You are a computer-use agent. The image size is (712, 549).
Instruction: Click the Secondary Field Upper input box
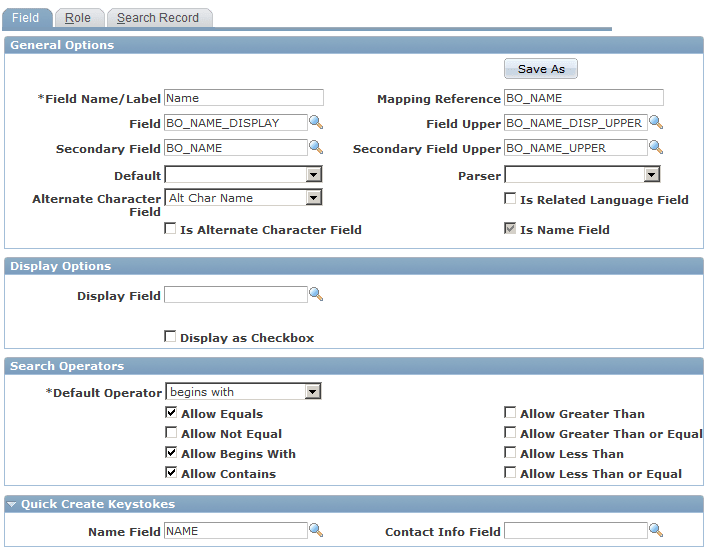click(575, 148)
